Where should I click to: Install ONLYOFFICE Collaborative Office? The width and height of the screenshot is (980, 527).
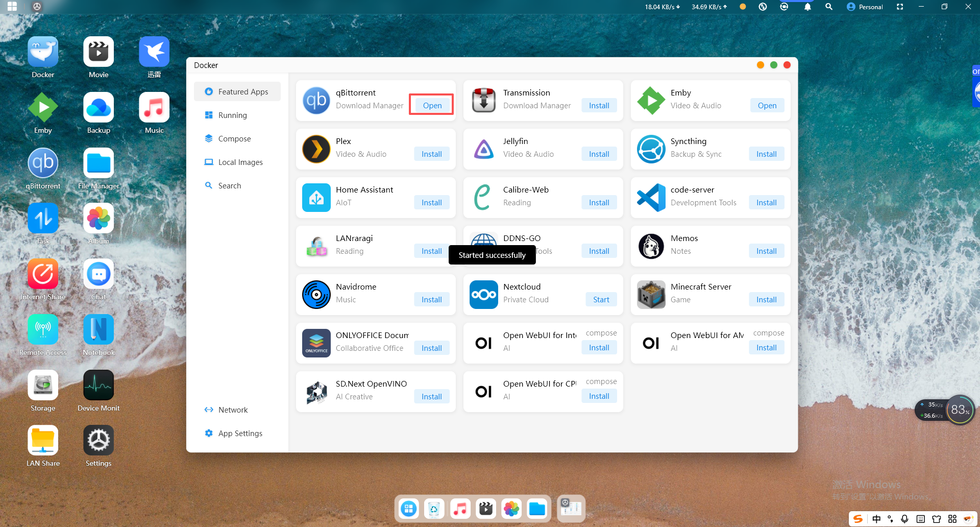coord(432,348)
